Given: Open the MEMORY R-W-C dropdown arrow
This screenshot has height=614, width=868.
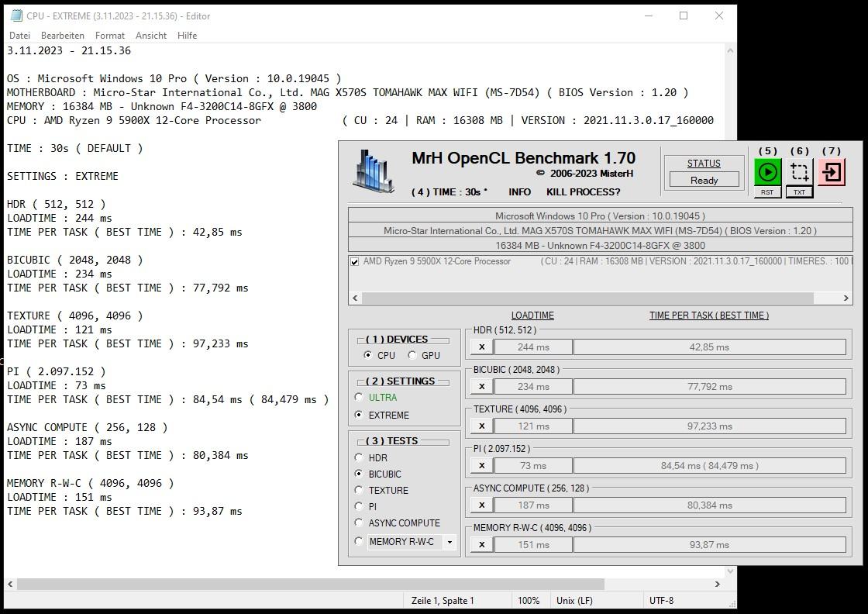Looking at the screenshot, I should point(450,542).
